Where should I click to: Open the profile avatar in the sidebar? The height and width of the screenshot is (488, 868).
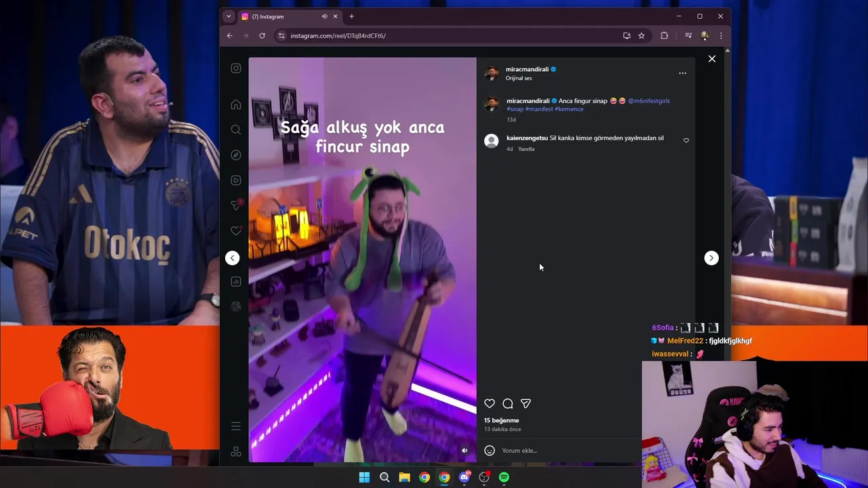click(x=236, y=306)
